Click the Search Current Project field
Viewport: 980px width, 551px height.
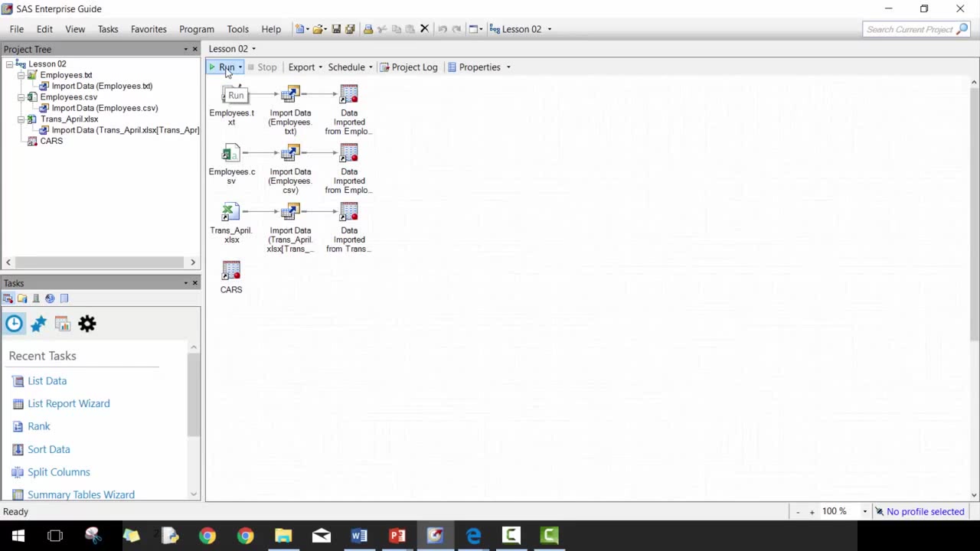(910, 29)
